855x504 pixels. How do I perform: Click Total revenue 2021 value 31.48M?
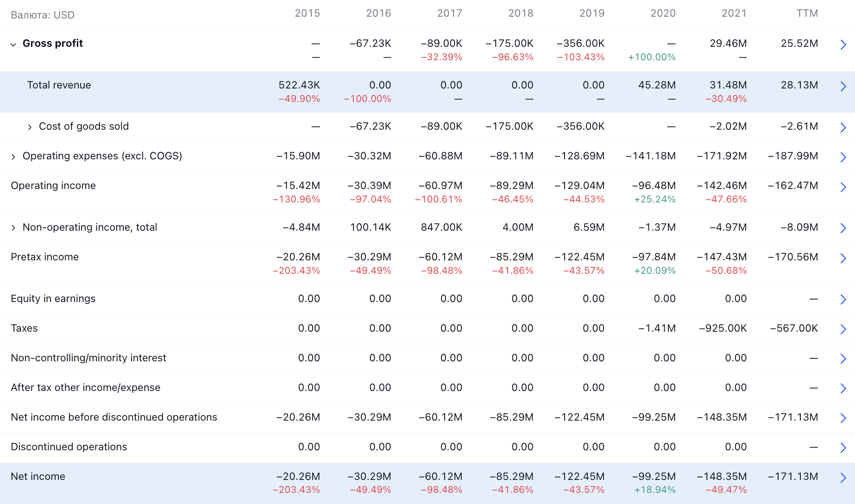[x=728, y=85]
